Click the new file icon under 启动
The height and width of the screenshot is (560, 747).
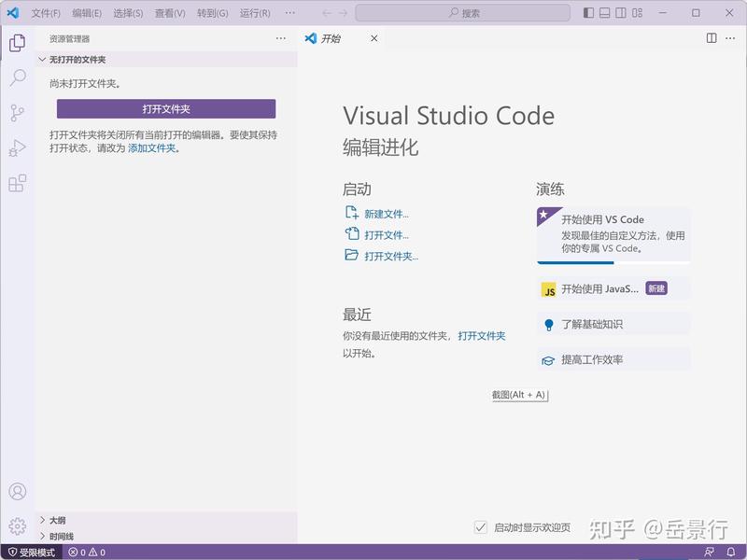[352, 213]
